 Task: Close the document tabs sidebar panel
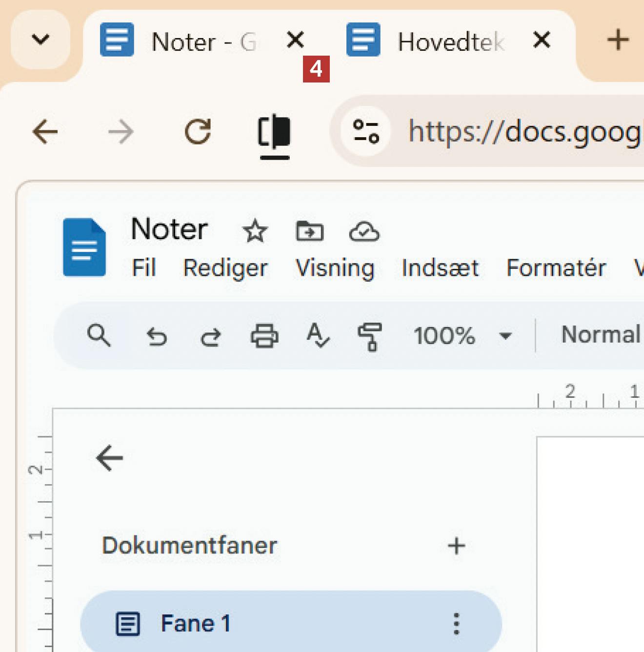point(110,458)
